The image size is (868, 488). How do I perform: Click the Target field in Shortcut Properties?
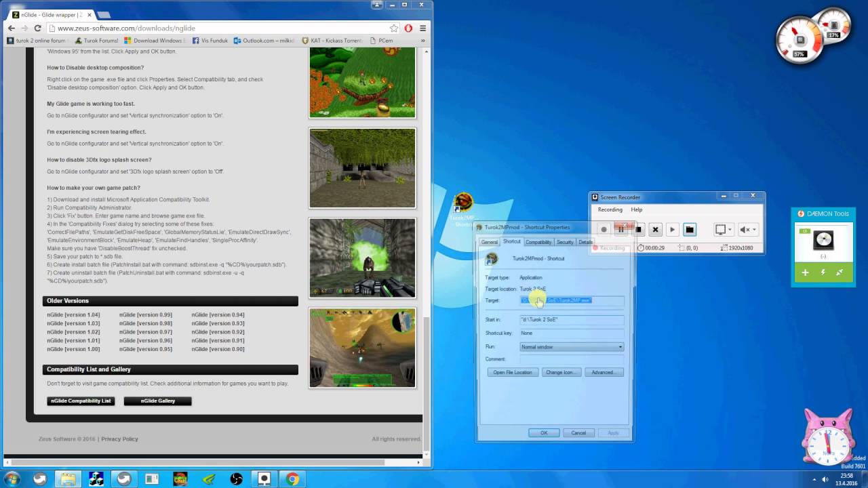pos(572,300)
